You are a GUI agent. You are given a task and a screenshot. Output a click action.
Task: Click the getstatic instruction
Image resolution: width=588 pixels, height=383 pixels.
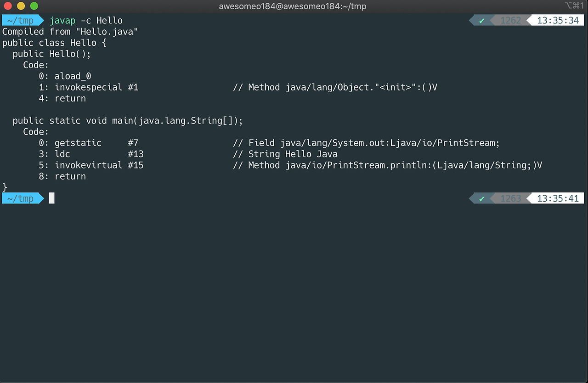78,143
